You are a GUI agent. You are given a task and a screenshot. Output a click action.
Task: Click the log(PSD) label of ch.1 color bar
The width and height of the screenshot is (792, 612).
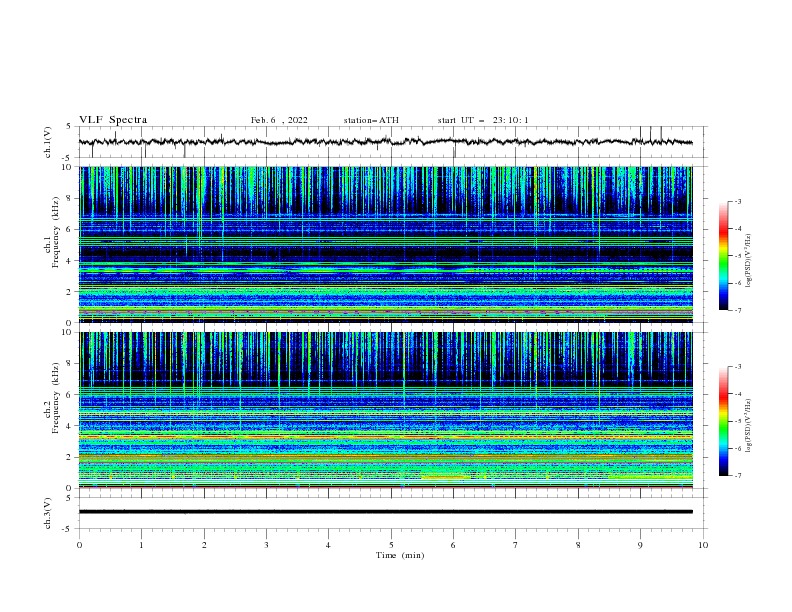point(748,261)
